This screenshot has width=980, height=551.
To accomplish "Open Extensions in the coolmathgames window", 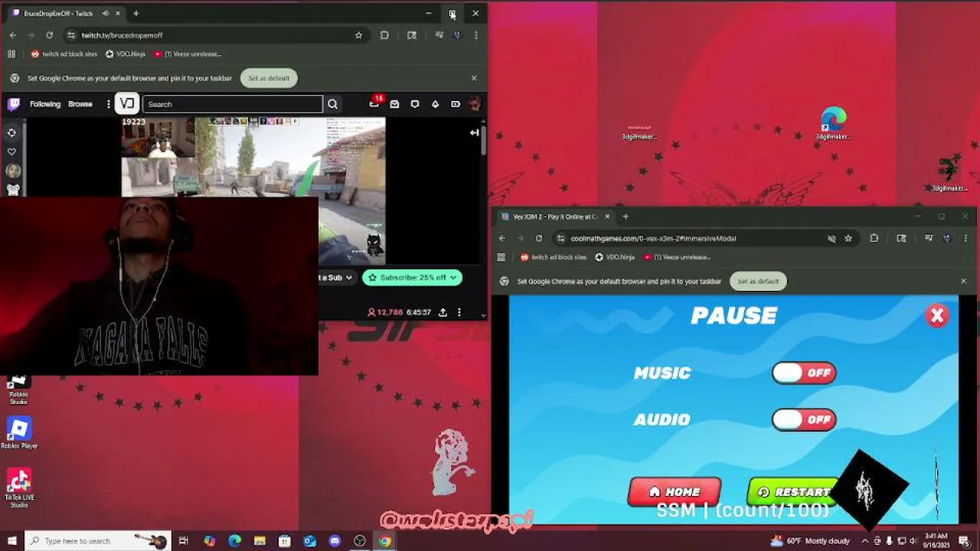I will (874, 238).
